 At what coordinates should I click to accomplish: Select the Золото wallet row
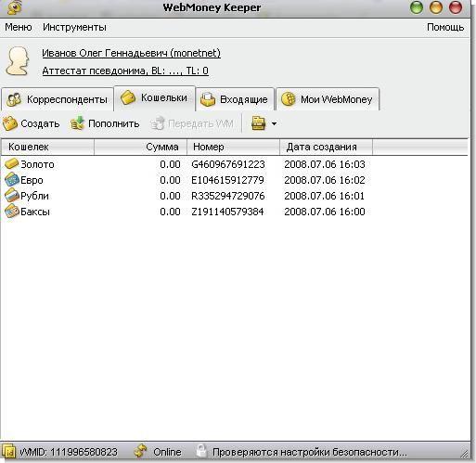pyautogui.click(x=235, y=164)
